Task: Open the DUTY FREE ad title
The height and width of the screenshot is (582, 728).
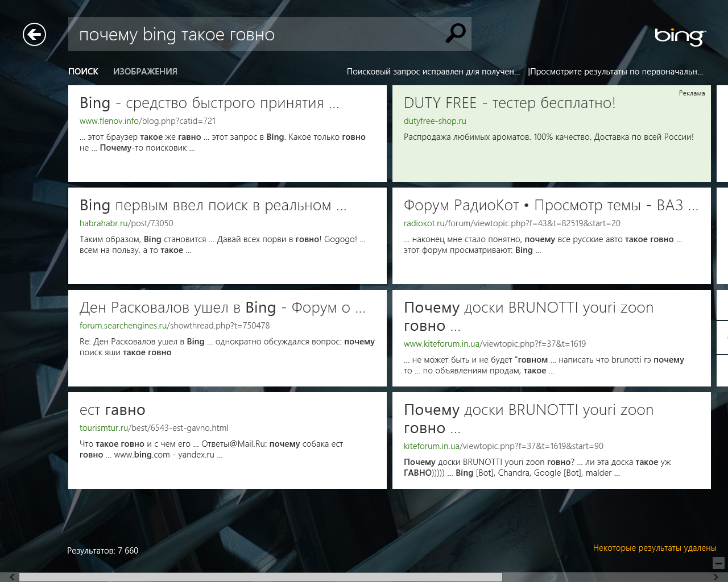Action: click(x=510, y=103)
